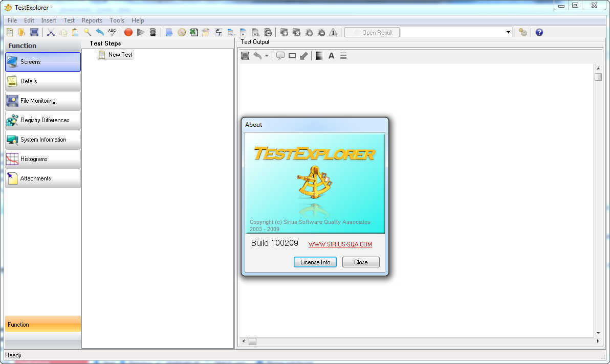The image size is (610, 364).
Task: Select the New Test tree item
Action: point(116,55)
